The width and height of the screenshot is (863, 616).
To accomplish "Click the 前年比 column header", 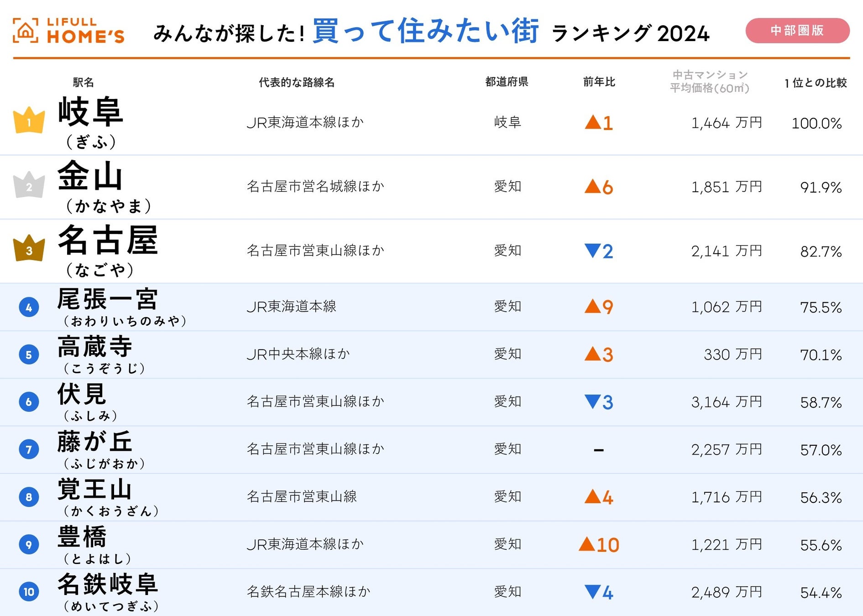I will (x=599, y=82).
